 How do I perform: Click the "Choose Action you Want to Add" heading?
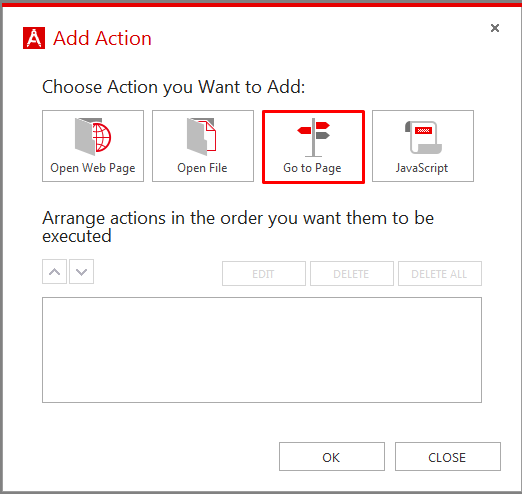[173, 87]
